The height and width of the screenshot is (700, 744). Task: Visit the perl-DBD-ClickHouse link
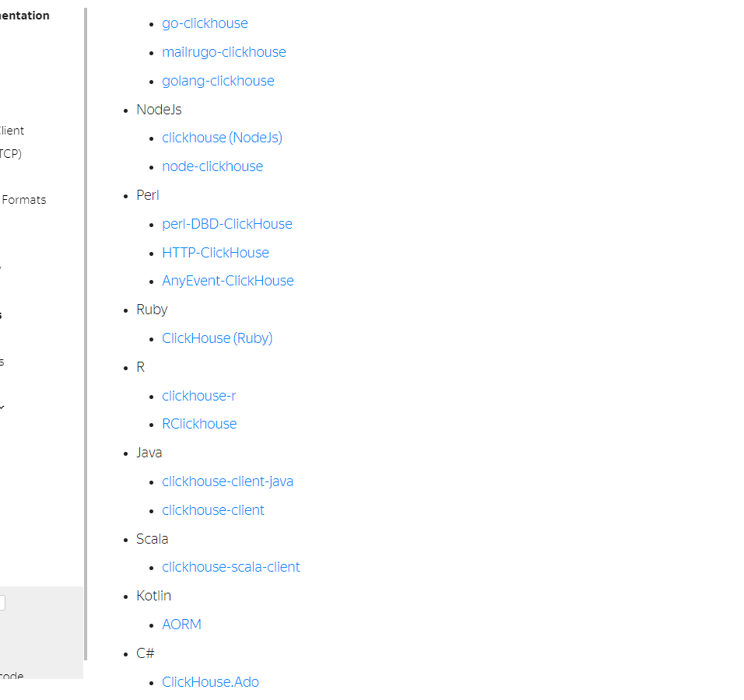click(226, 224)
